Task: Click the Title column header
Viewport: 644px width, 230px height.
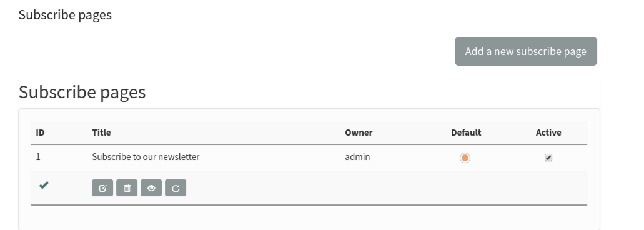Action: coord(101,132)
